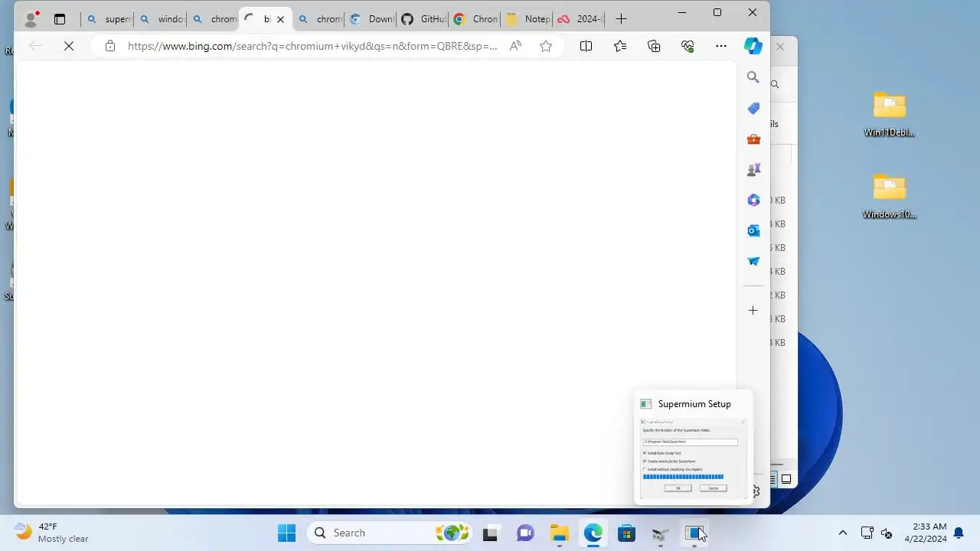The width and height of the screenshot is (980, 551).
Task: Switch File Explorer to large icons view
Action: (x=786, y=480)
